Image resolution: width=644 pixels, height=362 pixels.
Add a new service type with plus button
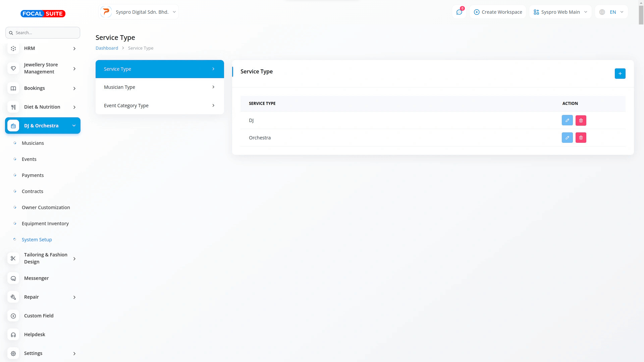(620, 73)
